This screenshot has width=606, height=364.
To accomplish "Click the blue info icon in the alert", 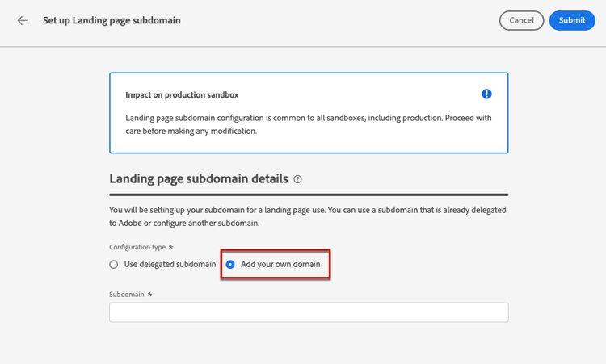I will tap(486, 94).
